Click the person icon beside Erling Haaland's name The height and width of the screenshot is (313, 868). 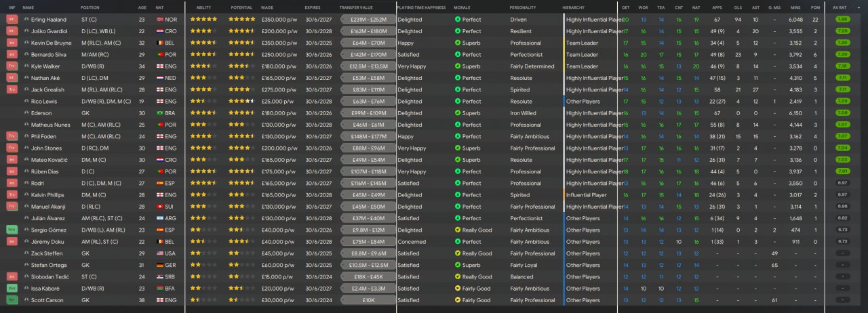[26, 20]
